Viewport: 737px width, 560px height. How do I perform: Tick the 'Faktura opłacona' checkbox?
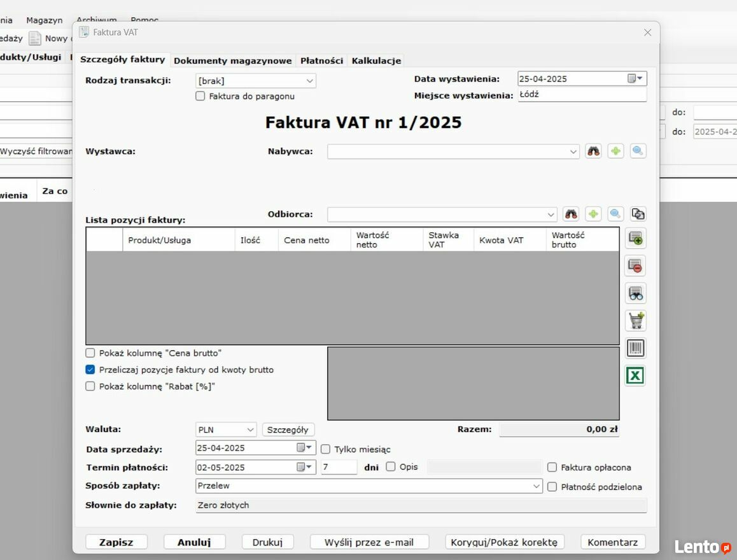[552, 467]
